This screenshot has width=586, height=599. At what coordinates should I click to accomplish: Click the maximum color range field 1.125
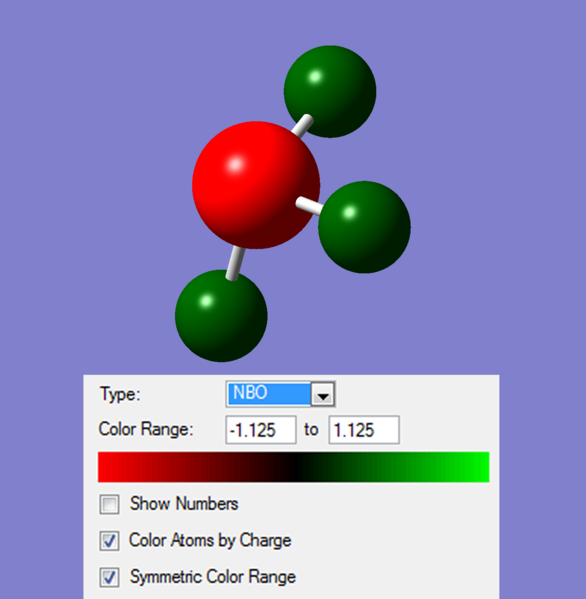coord(364,430)
